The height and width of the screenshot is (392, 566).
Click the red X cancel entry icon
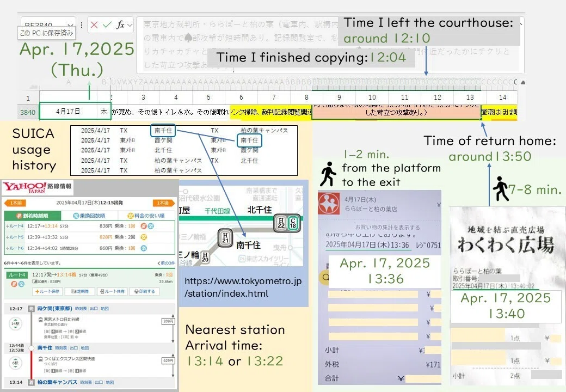[94, 24]
